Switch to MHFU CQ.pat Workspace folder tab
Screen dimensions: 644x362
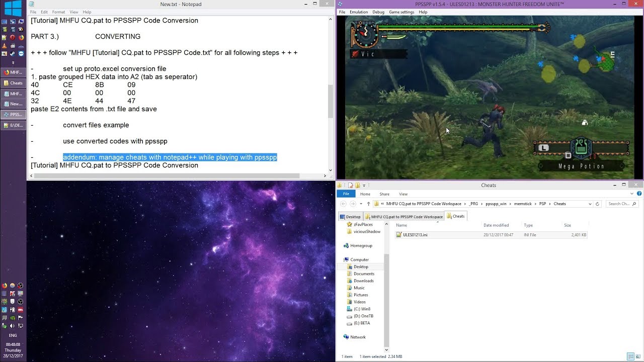coord(404,217)
